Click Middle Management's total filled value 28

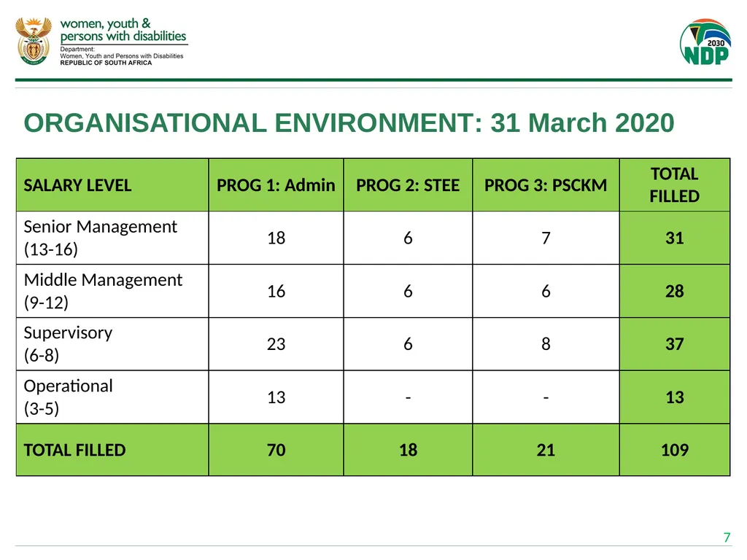pyautogui.click(x=675, y=291)
